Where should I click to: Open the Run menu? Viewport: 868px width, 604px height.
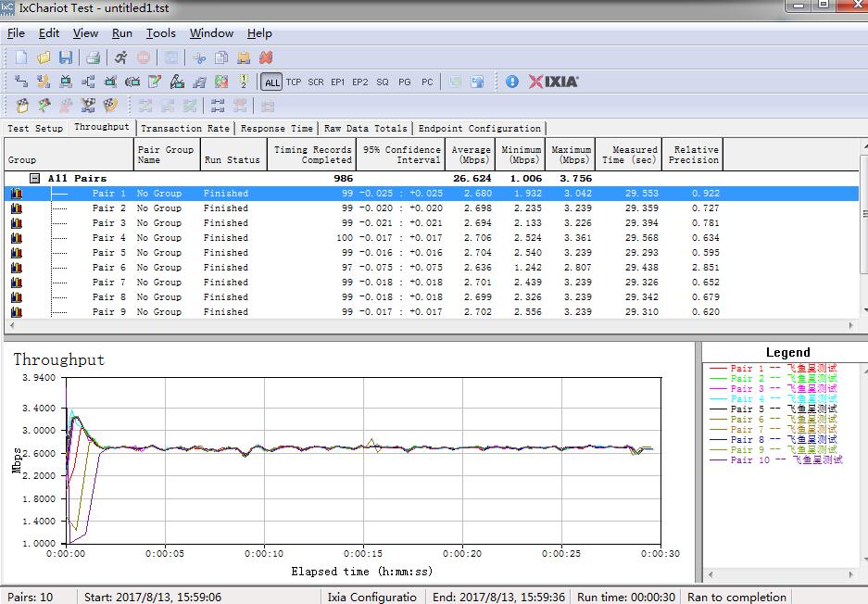pyautogui.click(x=121, y=33)
